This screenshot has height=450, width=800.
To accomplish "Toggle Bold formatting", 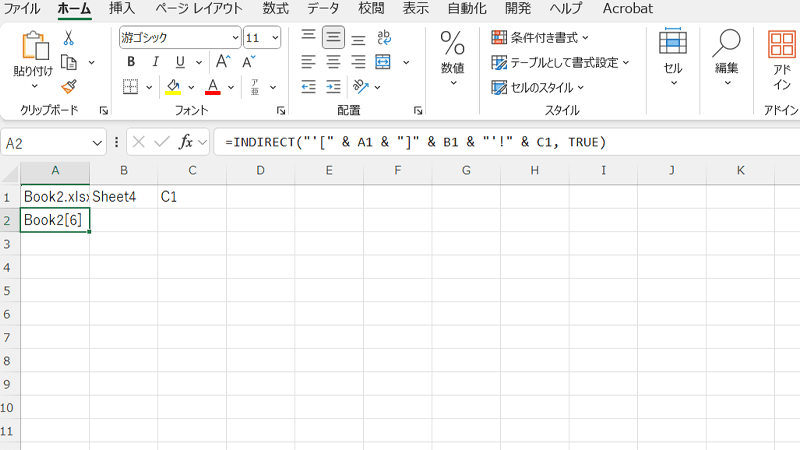I will (x=130, y=62).
